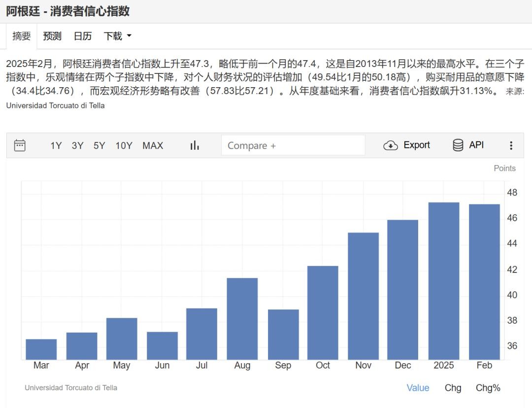Click the Nov bar in chart
Image resolution: width=532 pixels, height=408 pixels.
(363, 296)
